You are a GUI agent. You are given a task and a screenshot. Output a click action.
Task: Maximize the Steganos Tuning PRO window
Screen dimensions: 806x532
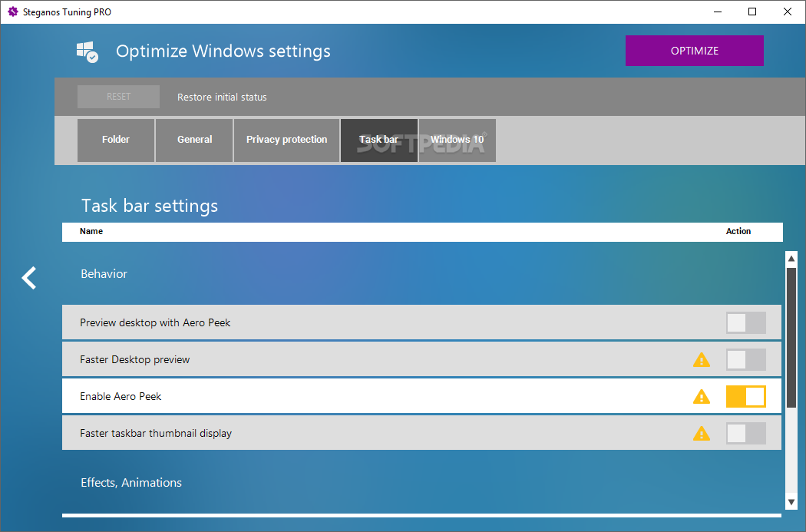click(x=752, y=12)
